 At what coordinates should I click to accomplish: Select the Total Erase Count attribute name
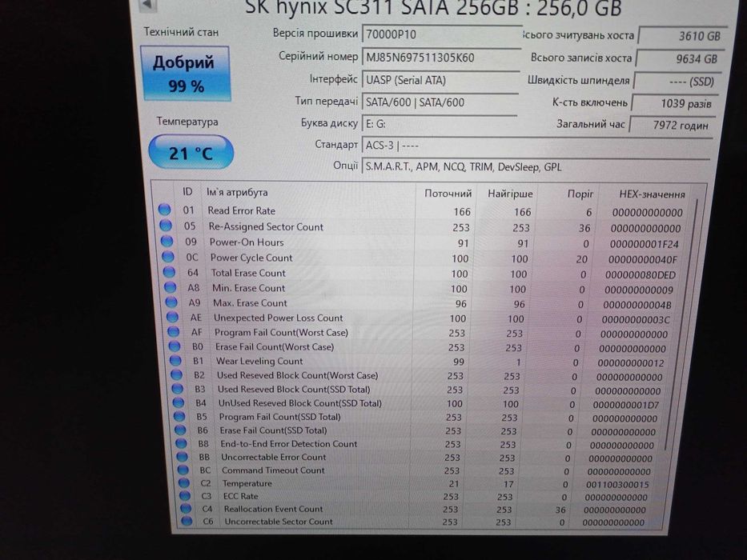point(248,273)
